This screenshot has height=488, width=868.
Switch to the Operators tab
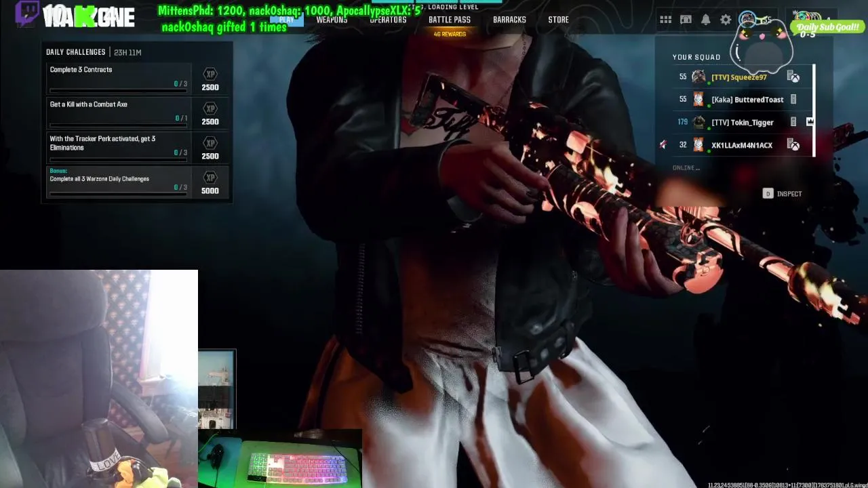pos(388,20)
